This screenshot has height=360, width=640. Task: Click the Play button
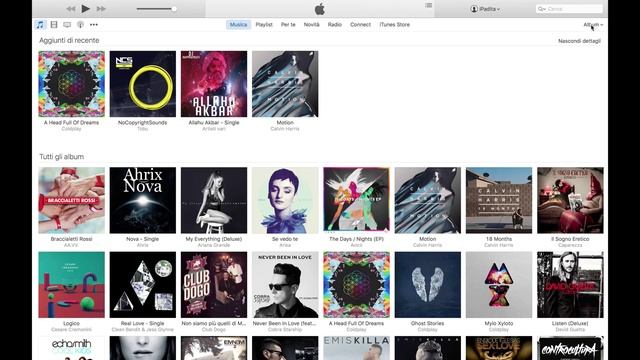[x=85, y=9]
